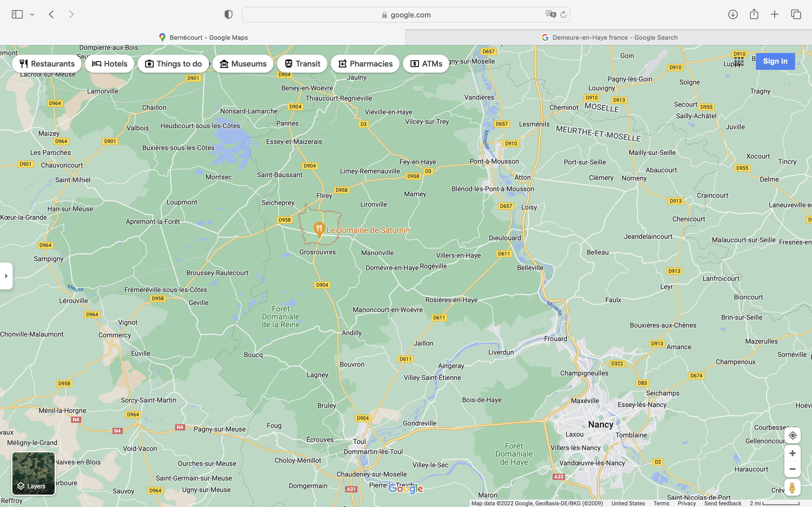Show your location on map
Image resolution: width=812 pixels, height=507 pixels.
tap(792, 435)
